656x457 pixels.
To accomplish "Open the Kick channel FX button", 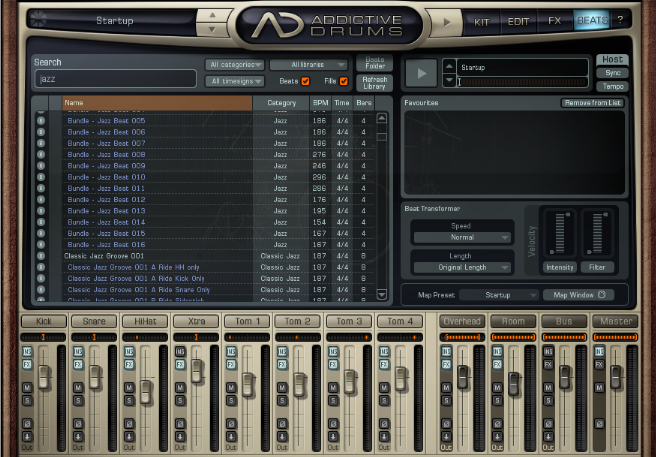I will coord(27,364).
